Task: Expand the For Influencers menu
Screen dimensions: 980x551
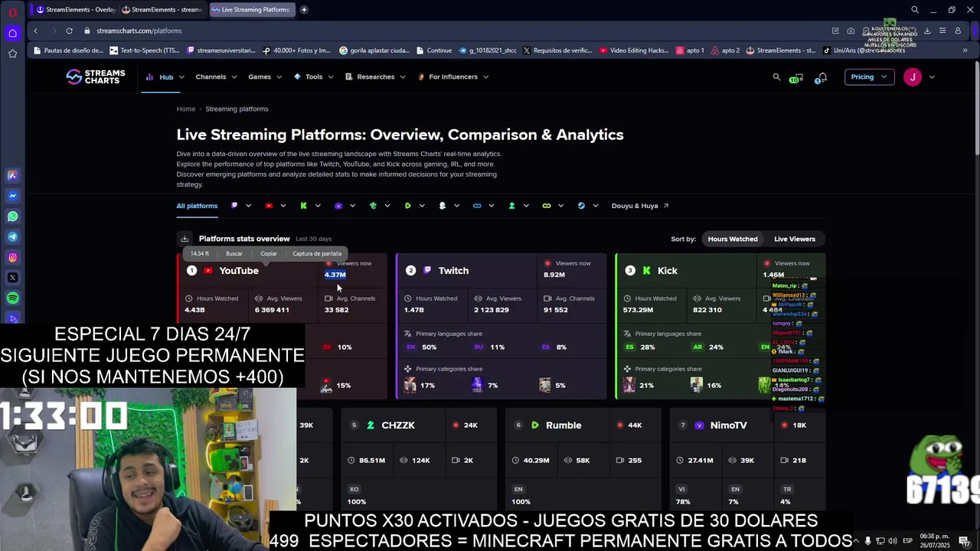Action: 453,77
